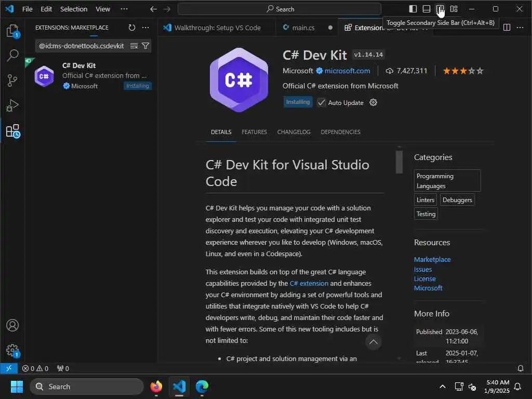532x399 pixels.
Task: Click the three-star rating
Action: [463, 71]
